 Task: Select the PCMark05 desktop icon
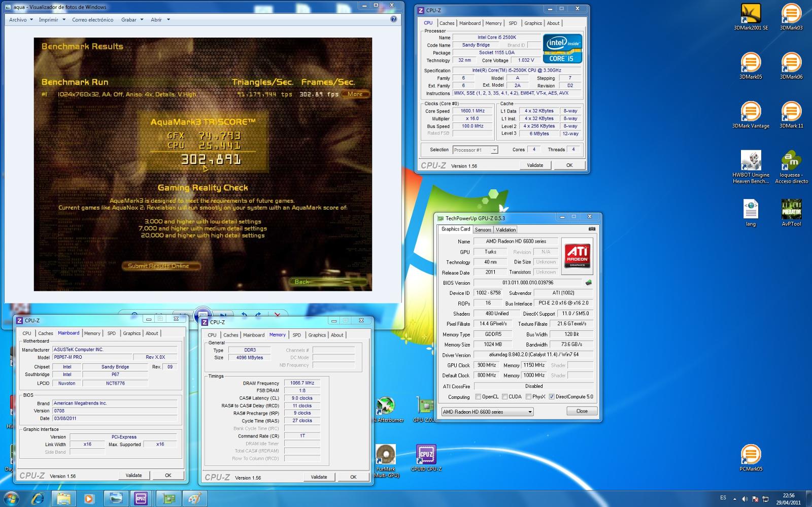(751, 458)
